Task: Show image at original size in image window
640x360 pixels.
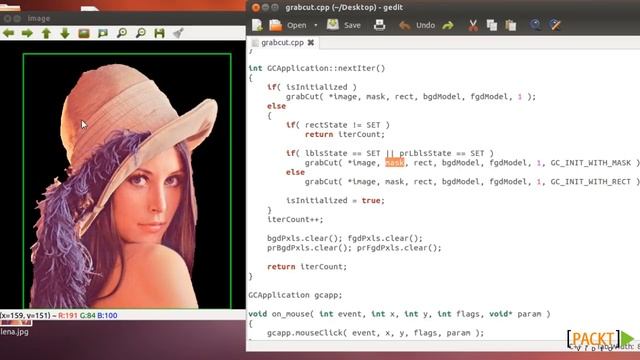Action: [84, 33]
